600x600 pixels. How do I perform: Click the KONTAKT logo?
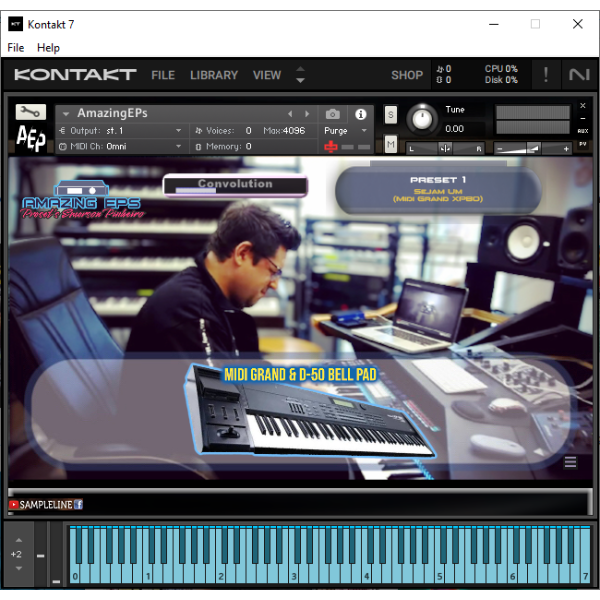75,75
